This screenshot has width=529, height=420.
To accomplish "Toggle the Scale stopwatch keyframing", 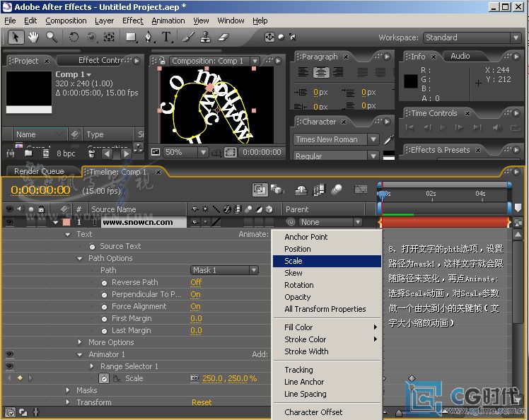I will coord(104,378).
